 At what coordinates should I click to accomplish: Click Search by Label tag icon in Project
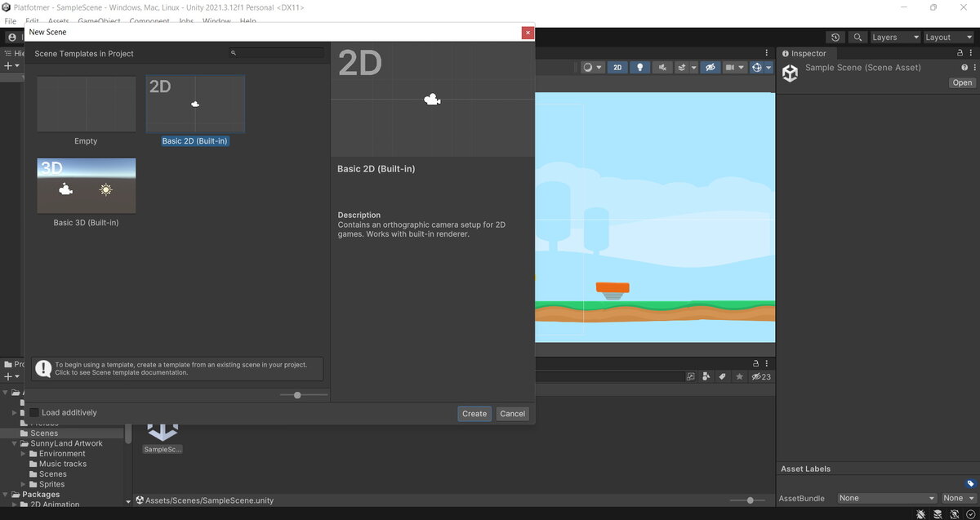pos(723,376)
